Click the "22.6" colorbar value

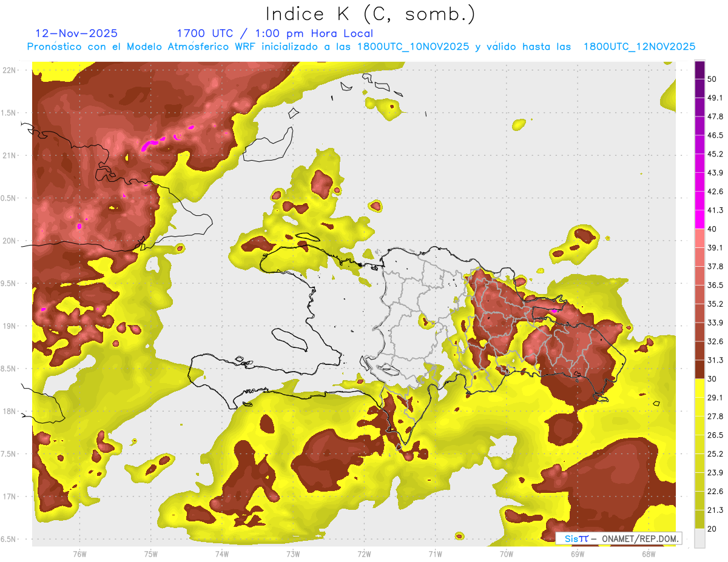pyautogui.click(x=715, y=491)
